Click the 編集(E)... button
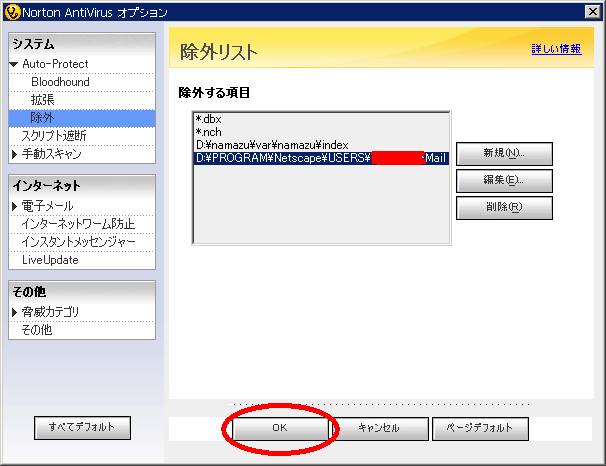The width and height of the screenshot is (606, 466). (x=504, y=181)
